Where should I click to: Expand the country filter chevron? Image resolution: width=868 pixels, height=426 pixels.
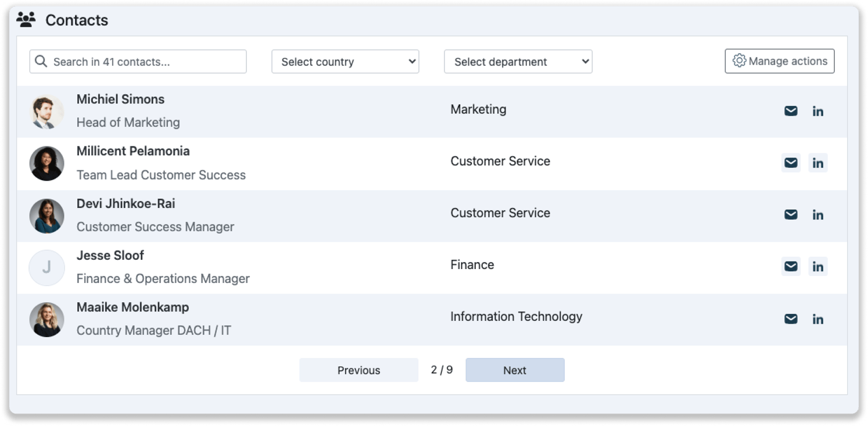point(411,61)
